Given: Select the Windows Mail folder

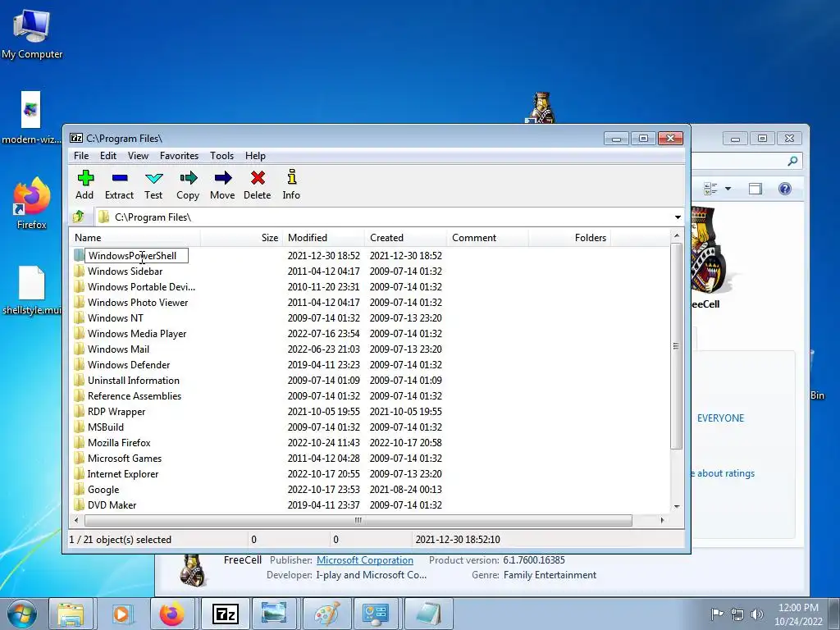Looking at the screenshot, I should coord(118,349).
